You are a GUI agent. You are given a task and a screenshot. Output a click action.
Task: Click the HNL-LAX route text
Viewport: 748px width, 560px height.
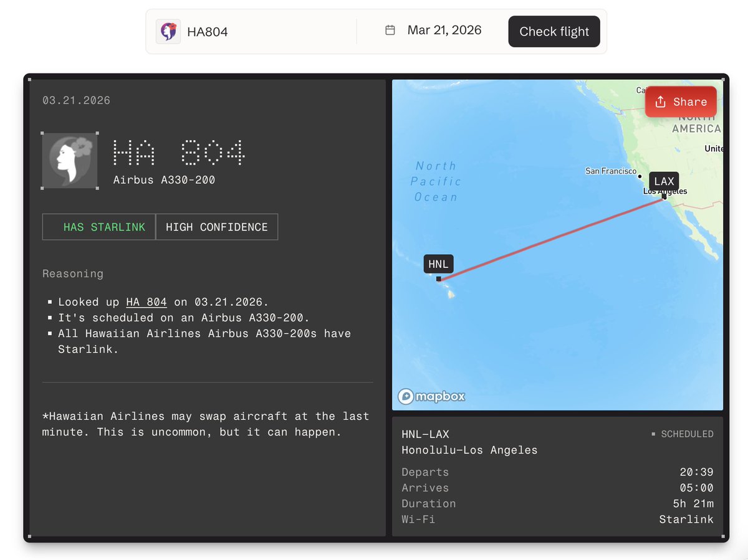425,434
